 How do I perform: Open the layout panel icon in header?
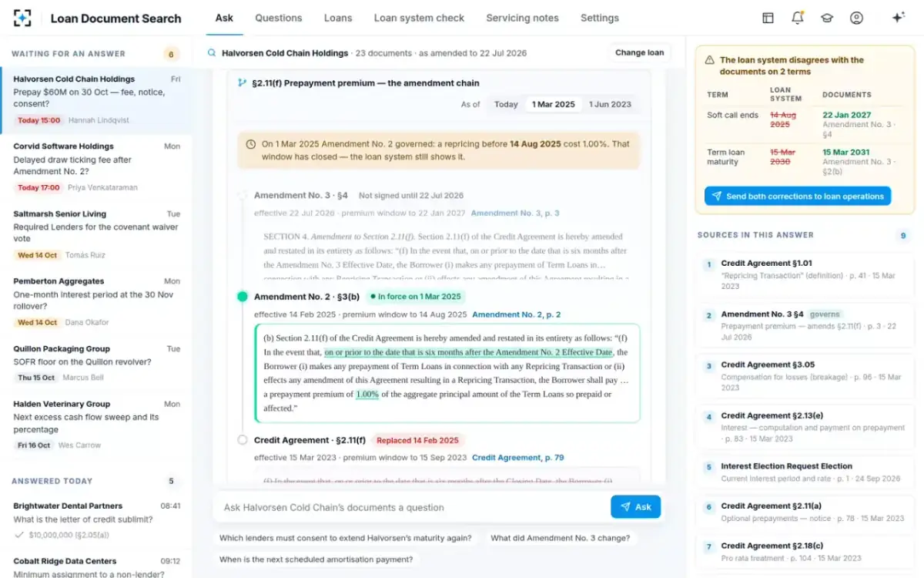coord(768,18)
